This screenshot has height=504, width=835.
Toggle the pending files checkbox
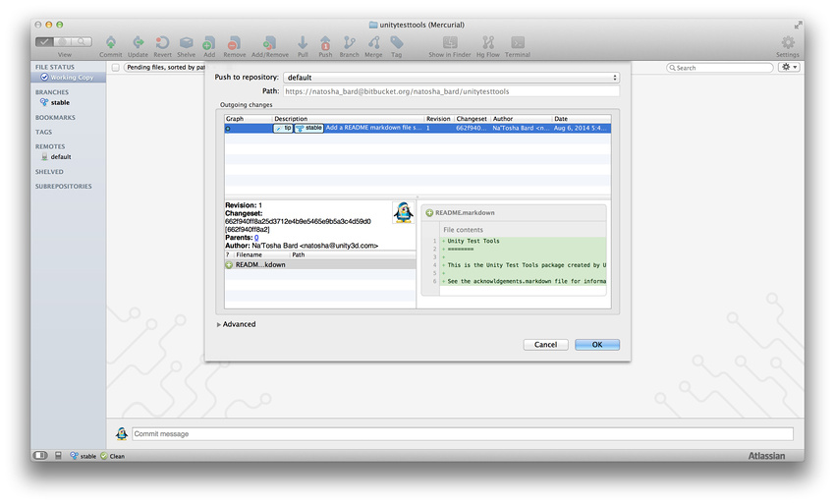(x=116, y=68)
